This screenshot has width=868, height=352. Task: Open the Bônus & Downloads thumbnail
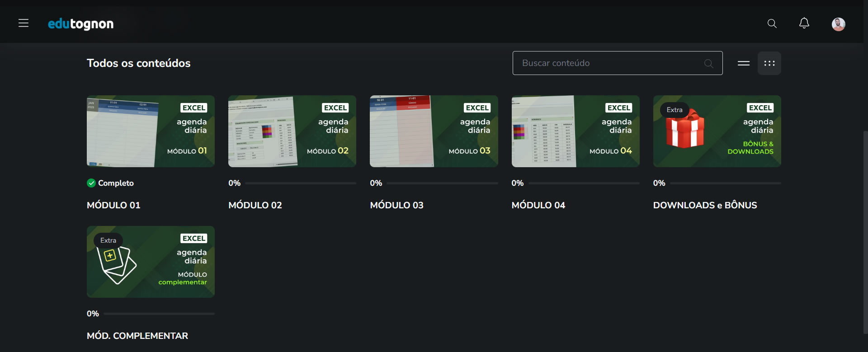pyautogui.click(x=717, y=131)
